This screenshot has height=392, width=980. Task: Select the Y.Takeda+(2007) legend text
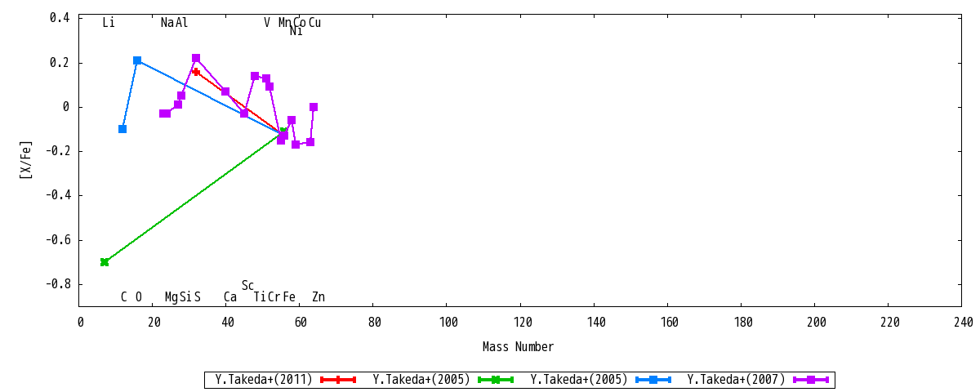click(x=736, y=380)
